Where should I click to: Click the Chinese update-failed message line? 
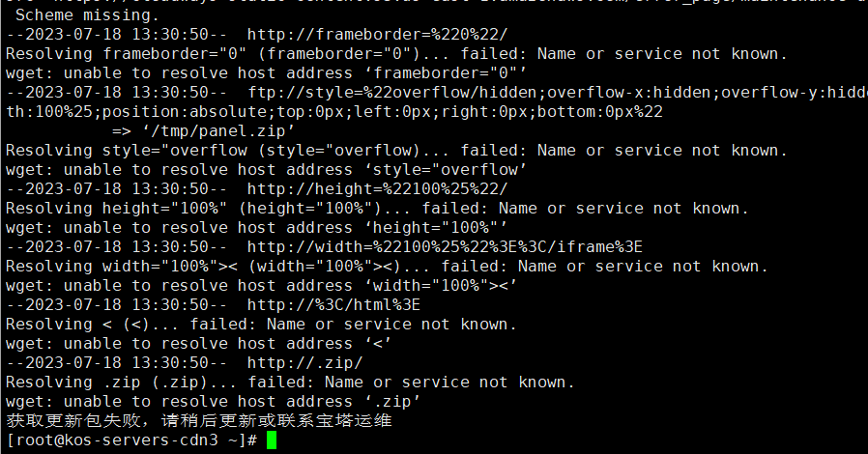199,421
